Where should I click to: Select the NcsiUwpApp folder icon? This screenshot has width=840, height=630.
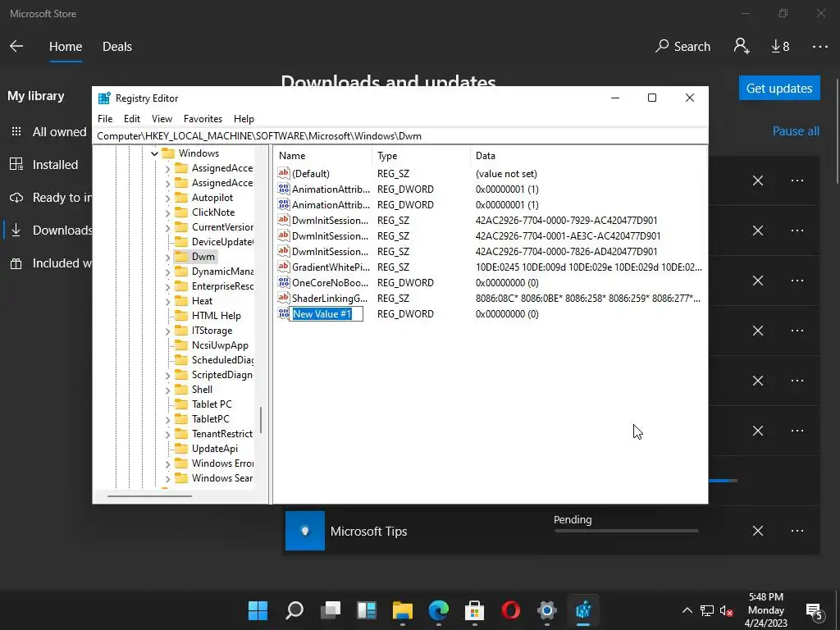tap(181, 345)
